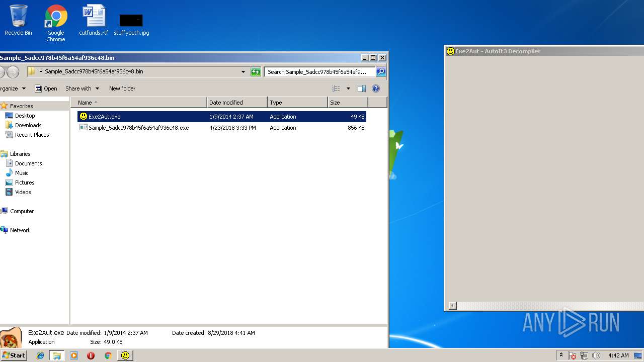Open Recent Places in Favorites
Image resolution: width=644 pixels, height=362 pixels.
pos(32,135)
